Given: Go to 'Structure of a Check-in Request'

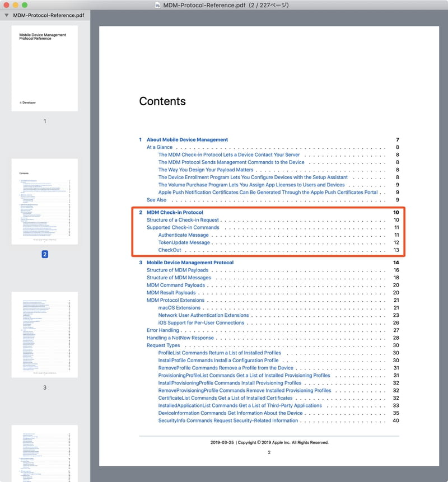Looking at the screenshot, I should point(183,220).
